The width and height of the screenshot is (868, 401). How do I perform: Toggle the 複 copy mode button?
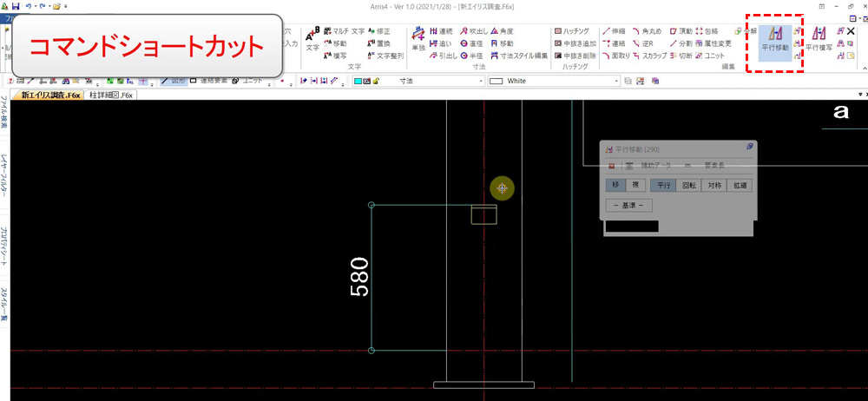tap(635, 185)
